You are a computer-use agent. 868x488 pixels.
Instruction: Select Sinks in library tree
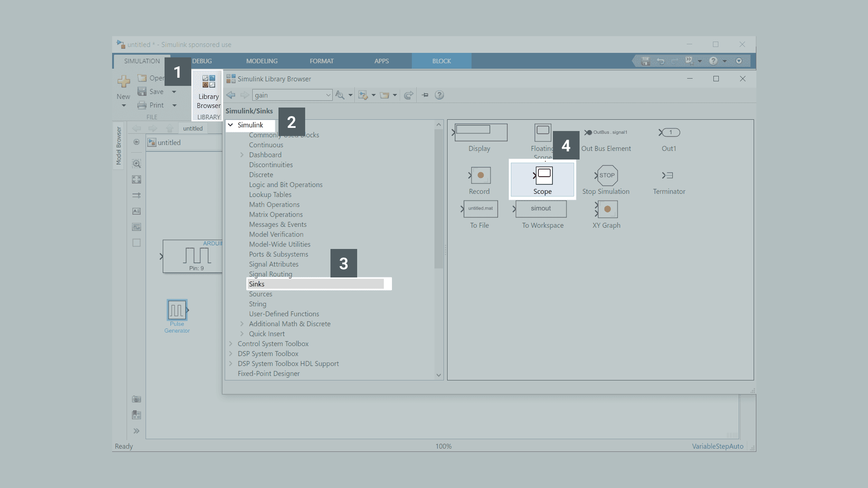click(257, 284)
